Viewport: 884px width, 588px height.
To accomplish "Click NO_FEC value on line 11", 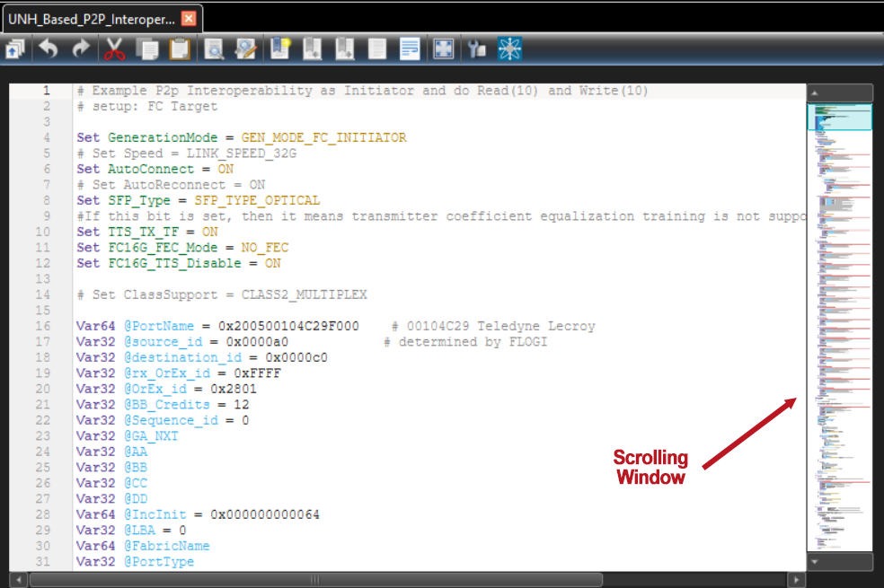I will [x=264, y=248].
